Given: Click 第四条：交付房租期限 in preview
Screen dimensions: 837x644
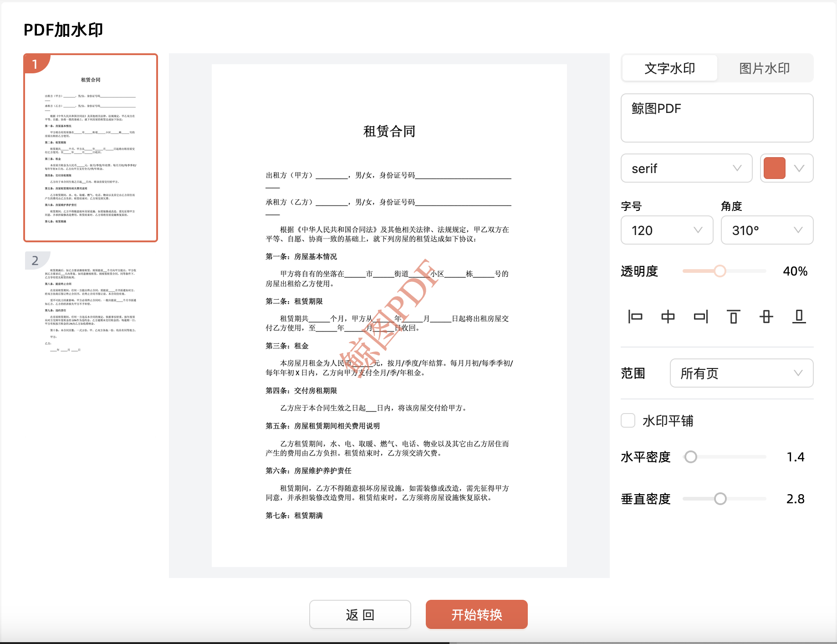Looking at the screenshot, I should (301, 390).
